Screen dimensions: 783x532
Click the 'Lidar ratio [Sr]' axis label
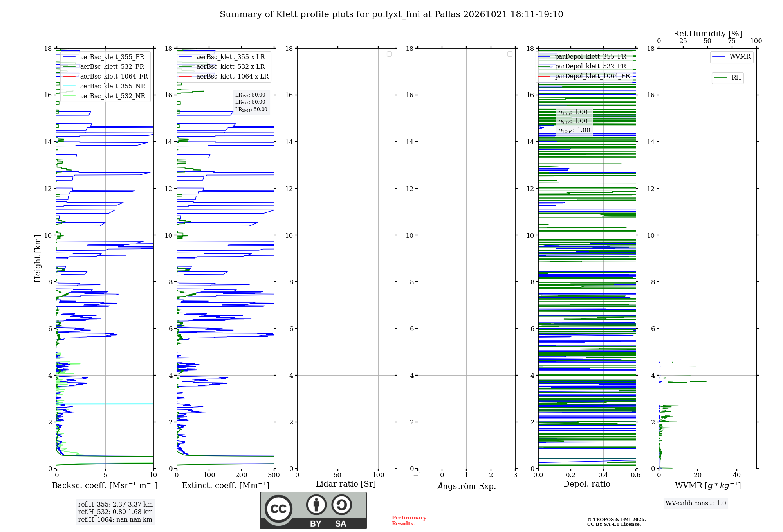click(346, 484)
